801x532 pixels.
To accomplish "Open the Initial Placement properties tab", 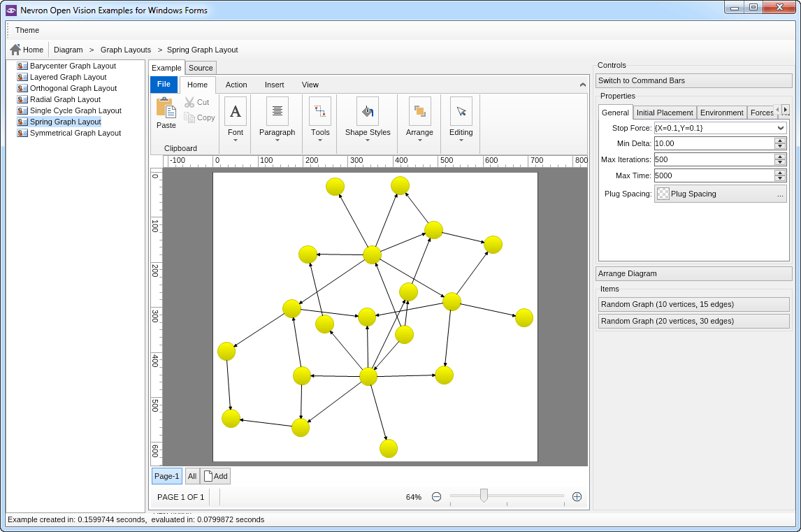I will 665,113.
